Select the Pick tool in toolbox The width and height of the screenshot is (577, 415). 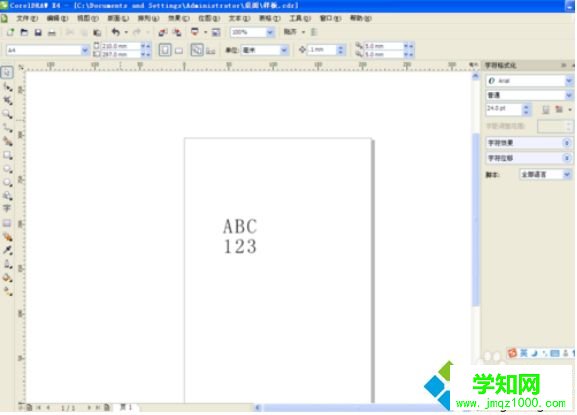click(7, 72)
